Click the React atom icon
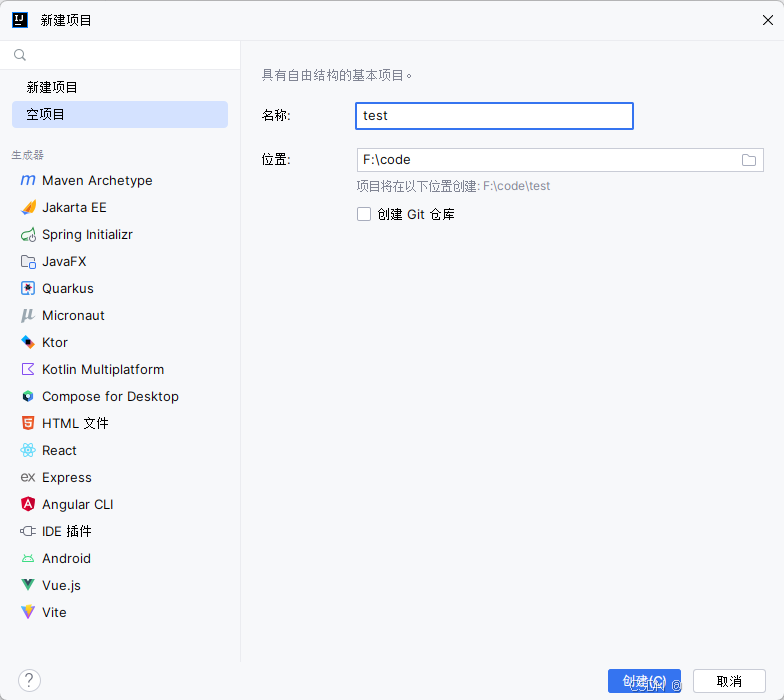This screenshot has height=700, width=784. (x=28, y=450)
